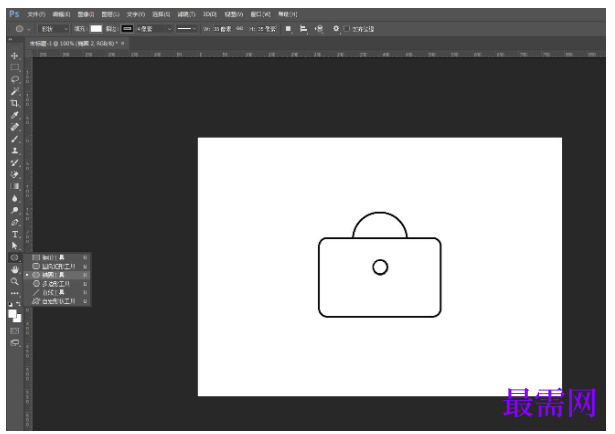615x434 pixels.
Task: Toggle Quick Mask mode
Action: [15, 331]
